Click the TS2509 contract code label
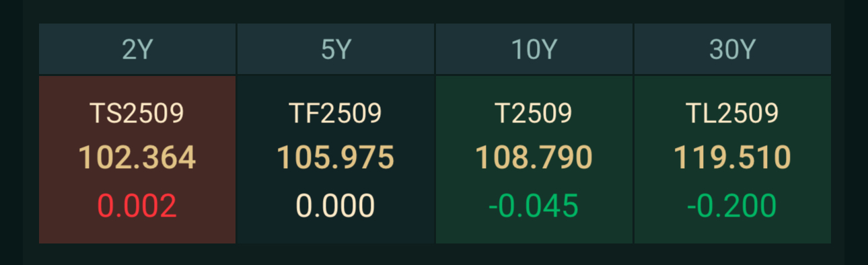The height and width of the screenshot is (265, 868). point(137,113)
